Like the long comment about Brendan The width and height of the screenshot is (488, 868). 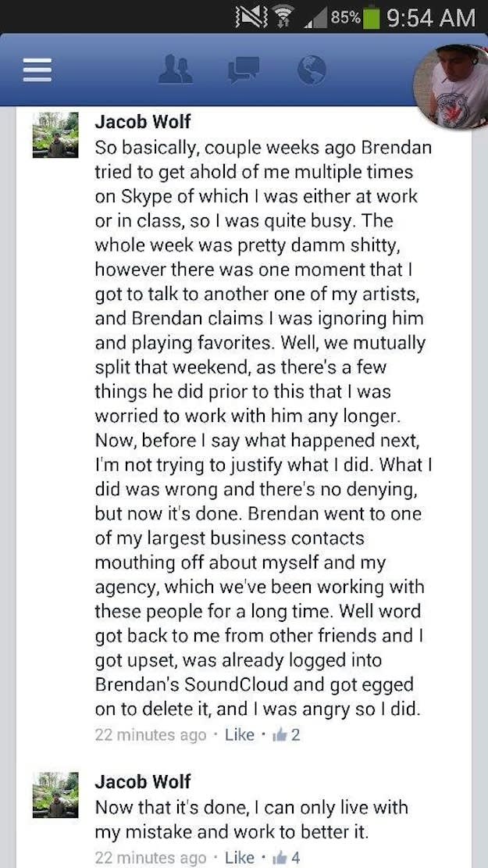tap(240, 734)
